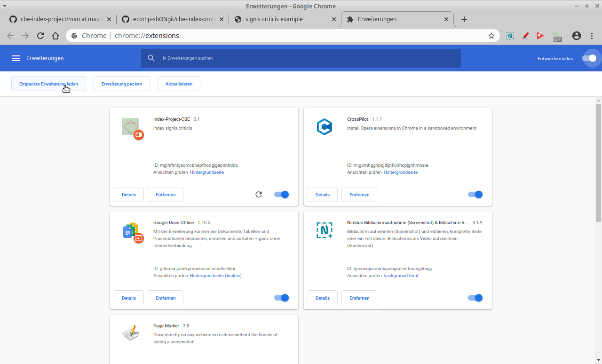
Task: Open Details for Nimbus Bildschirmaufnahme
Action: tap(323, 298)
